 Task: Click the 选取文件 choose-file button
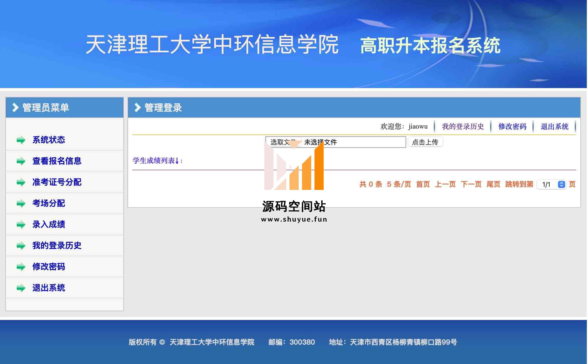(x=283, y=142)
